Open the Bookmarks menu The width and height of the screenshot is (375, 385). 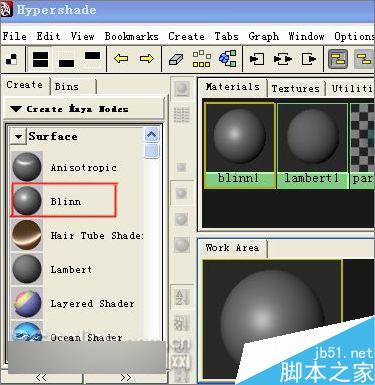131,36
